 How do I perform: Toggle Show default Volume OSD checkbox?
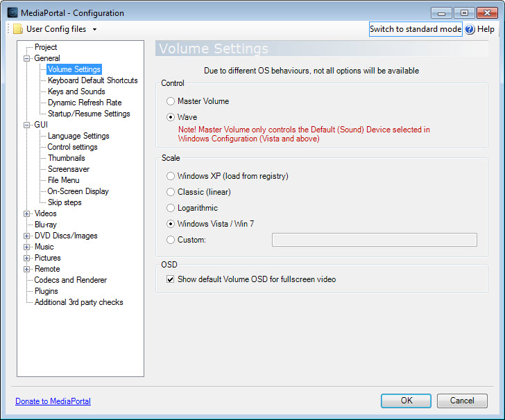pos(171,279)
